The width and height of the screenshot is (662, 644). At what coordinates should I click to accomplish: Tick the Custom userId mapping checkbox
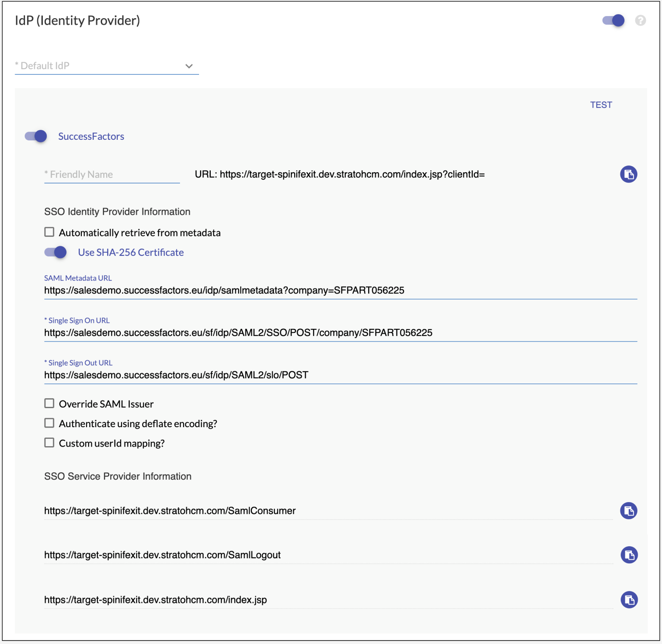pos(49,443)
